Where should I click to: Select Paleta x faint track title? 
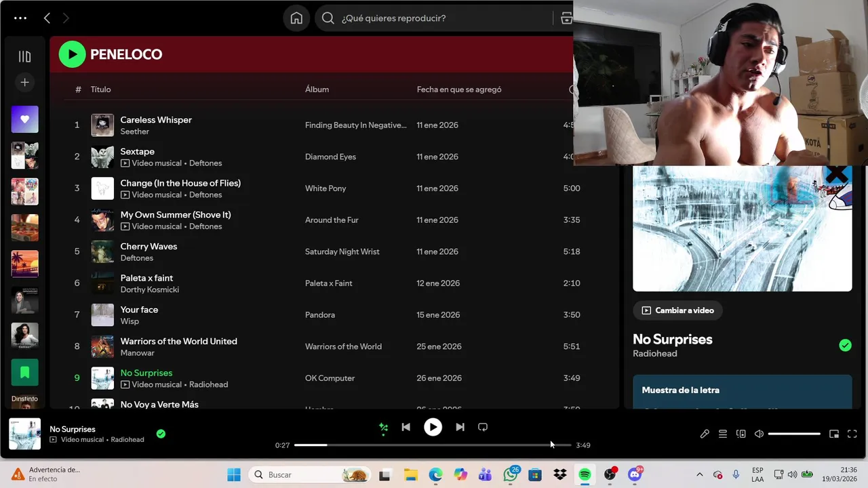pyautogui.click(x=146, y=278)
